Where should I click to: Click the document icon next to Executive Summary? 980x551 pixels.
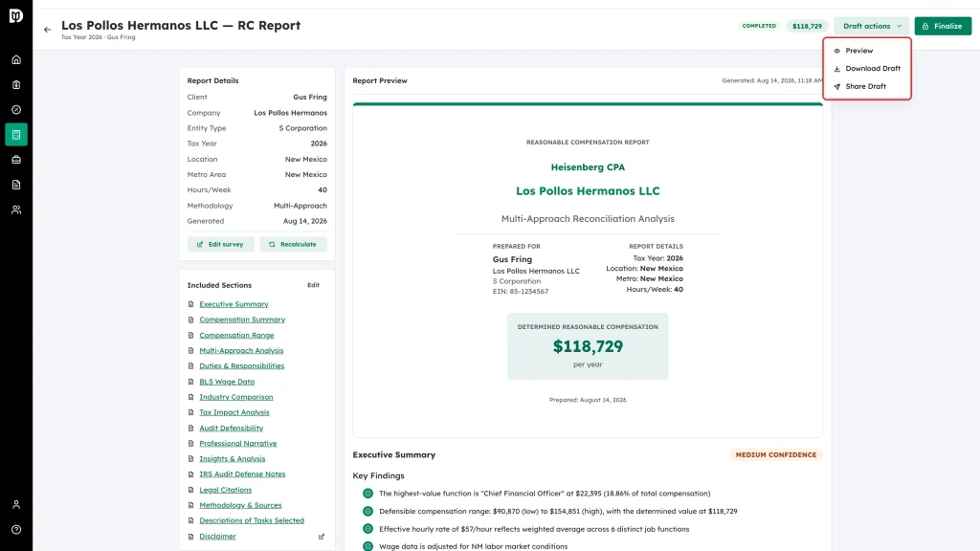pyautogui.click(x=190, y=304)
